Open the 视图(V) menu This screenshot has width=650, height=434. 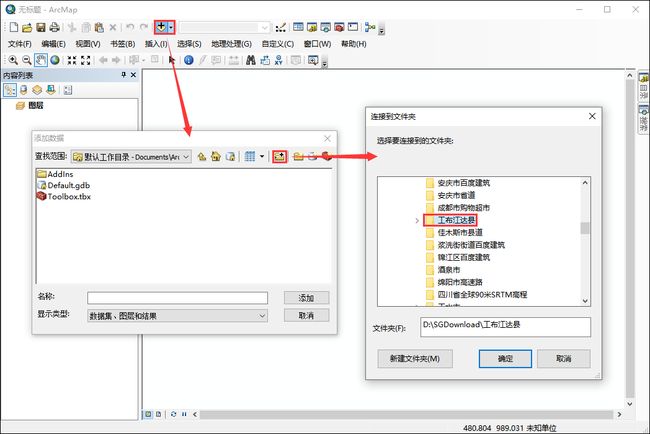(x=87, y=44)
